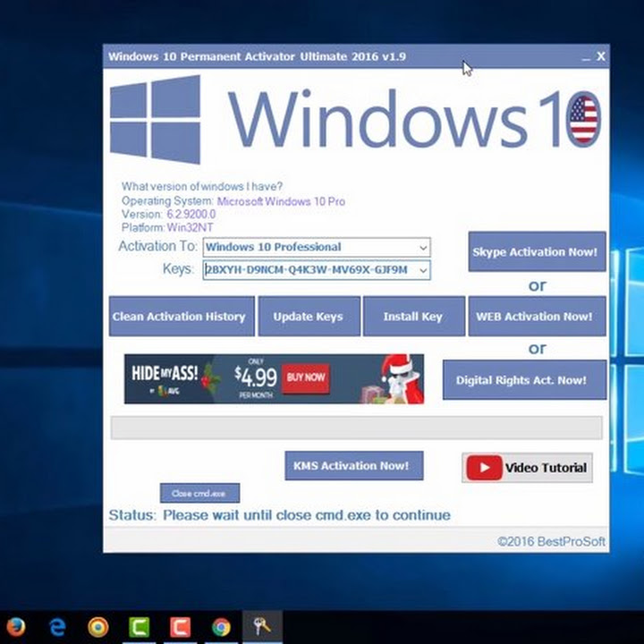Launch Microsoft Edge from the taskbar

tap(57, 627)
